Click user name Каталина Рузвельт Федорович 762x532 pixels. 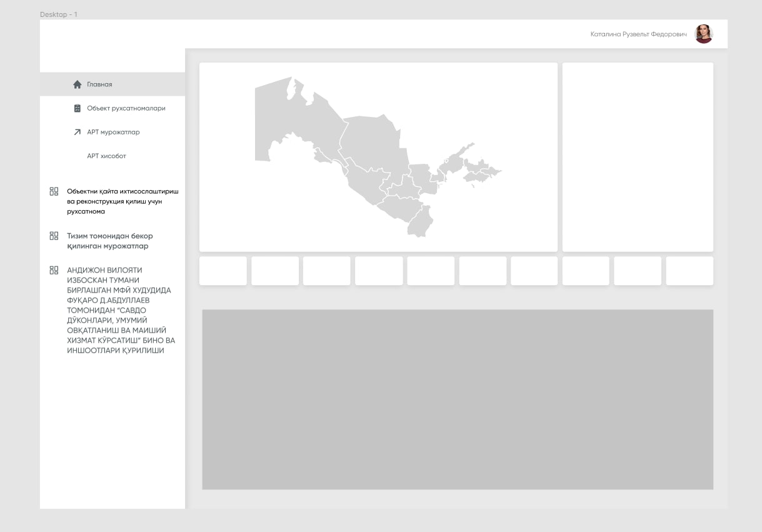pyautogui.click(x=638, y=34)
